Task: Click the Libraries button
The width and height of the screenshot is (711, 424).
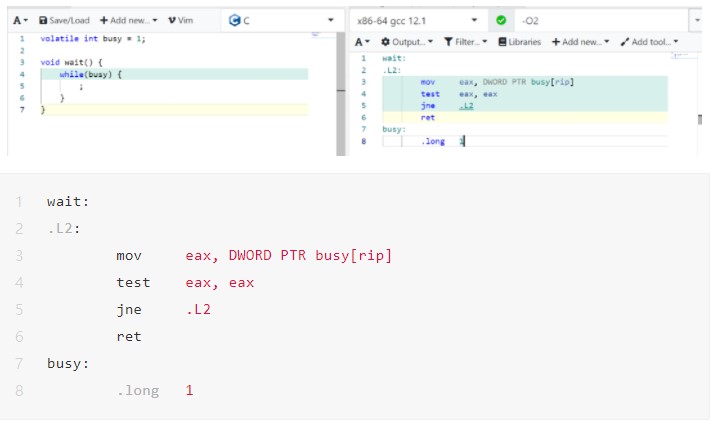Action: (x=520, y=42)
